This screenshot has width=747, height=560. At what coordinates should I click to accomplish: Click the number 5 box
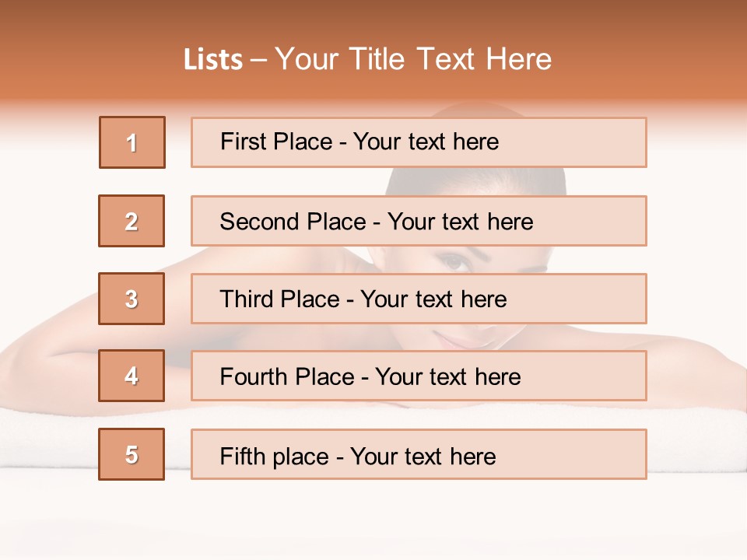[132, 454]
